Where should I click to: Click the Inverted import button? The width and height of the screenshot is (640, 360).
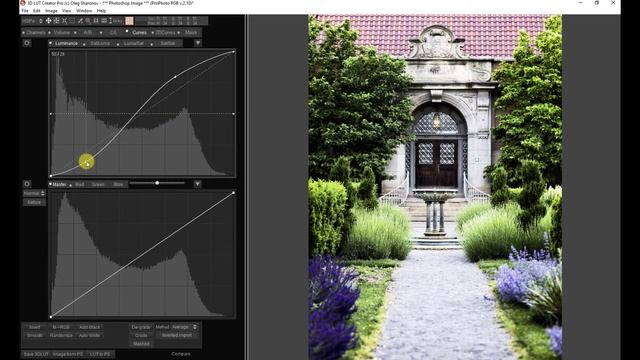point(177,335)
